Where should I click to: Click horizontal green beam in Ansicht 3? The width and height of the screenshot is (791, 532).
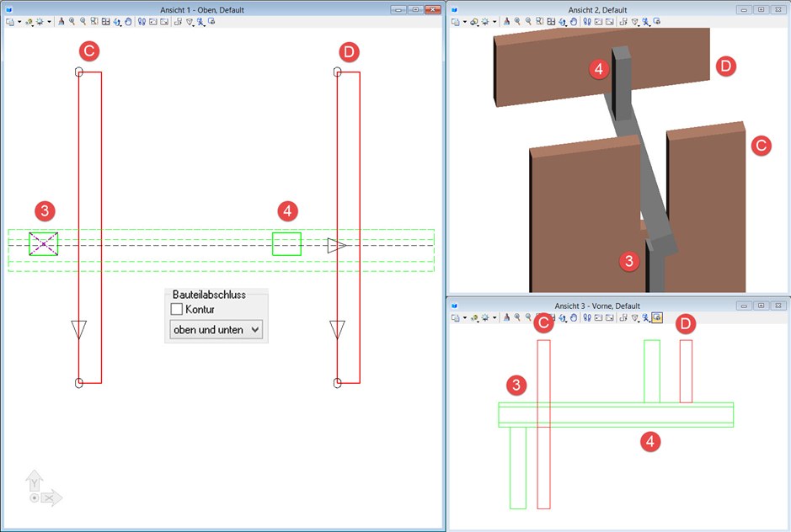click(616, 415)
